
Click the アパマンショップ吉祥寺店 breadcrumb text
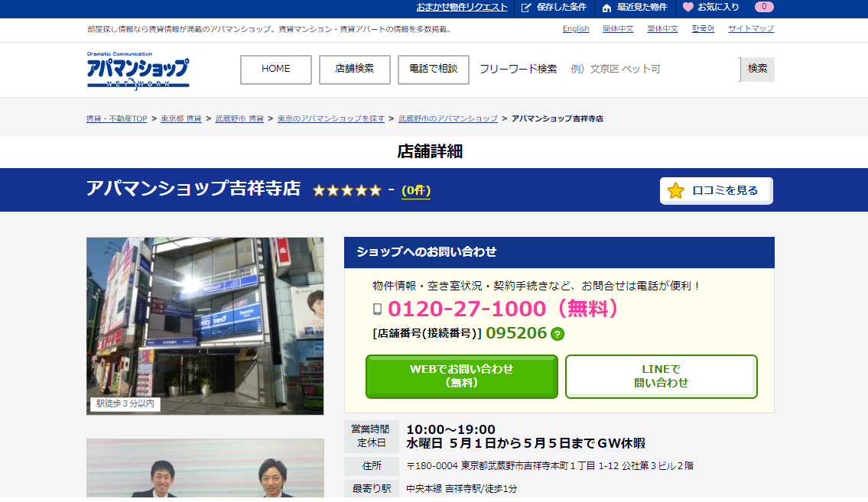(558, 119)
